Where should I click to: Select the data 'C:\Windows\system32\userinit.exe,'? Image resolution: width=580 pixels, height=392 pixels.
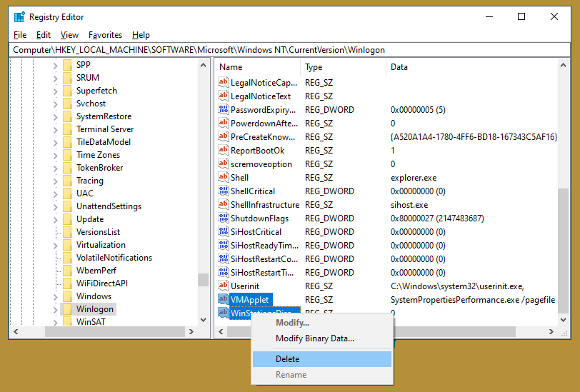[x=457, y=286]
